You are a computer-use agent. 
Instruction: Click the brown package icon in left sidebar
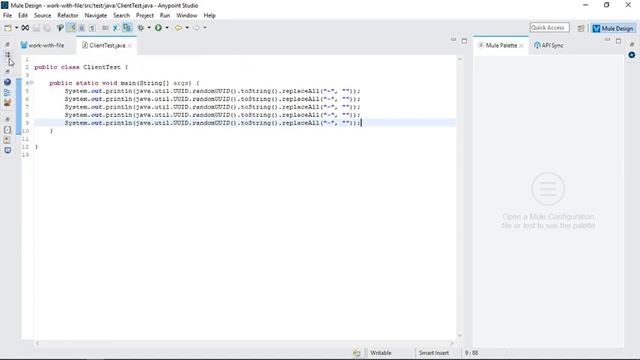pyautogui.click(x=7, y=102)
